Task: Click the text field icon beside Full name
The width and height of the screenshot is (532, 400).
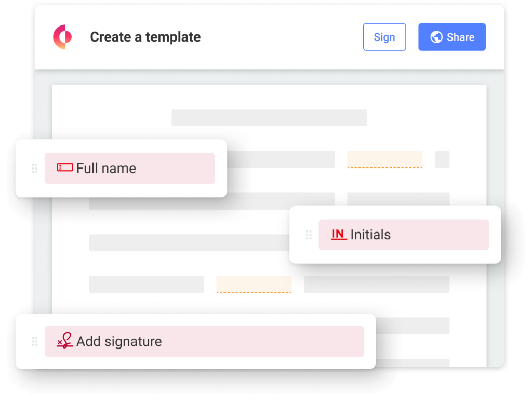Action: 65,167
